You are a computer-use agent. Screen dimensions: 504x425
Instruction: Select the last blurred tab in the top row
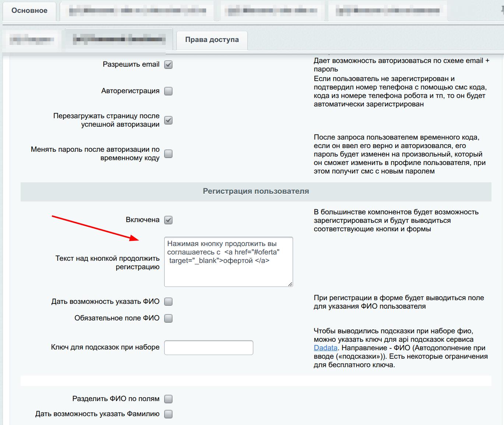(387, 11)
